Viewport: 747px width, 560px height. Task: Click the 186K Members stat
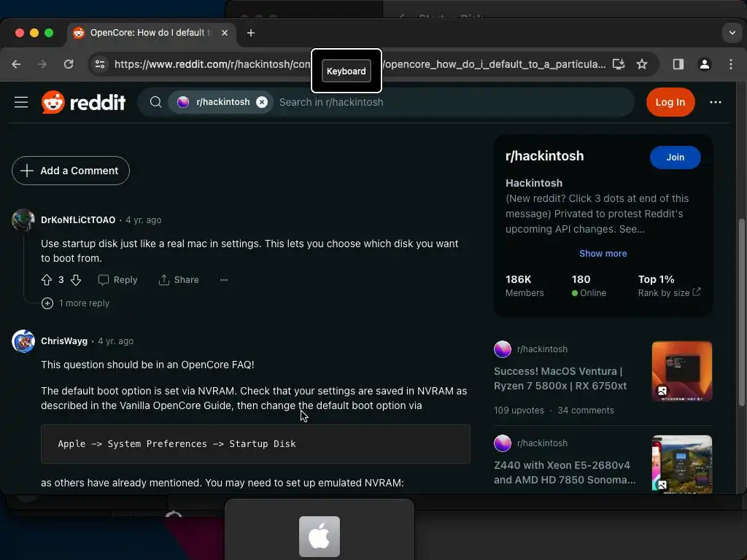tap(525, 285)
